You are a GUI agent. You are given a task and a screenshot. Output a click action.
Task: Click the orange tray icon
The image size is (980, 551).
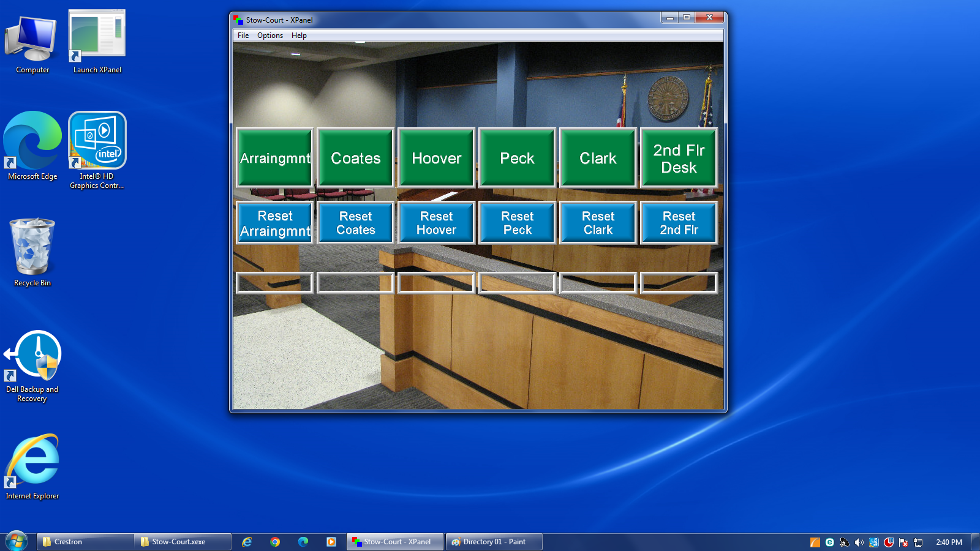(815, 542)
